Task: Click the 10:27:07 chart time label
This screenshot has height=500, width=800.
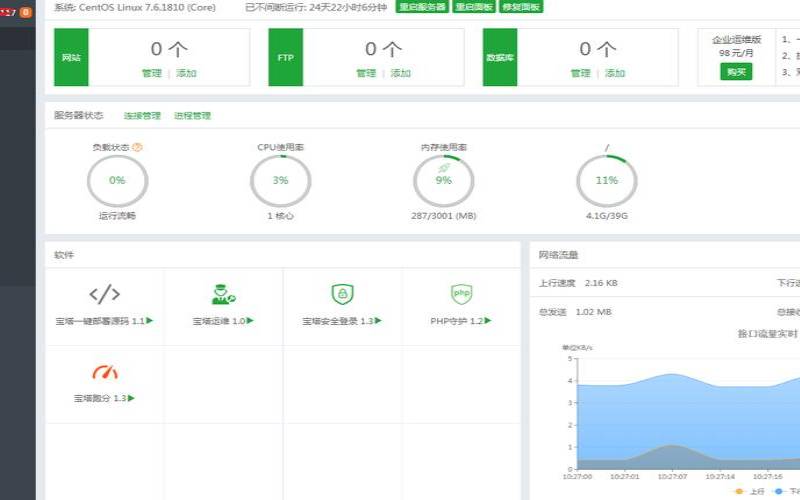Action: [672, 477]
